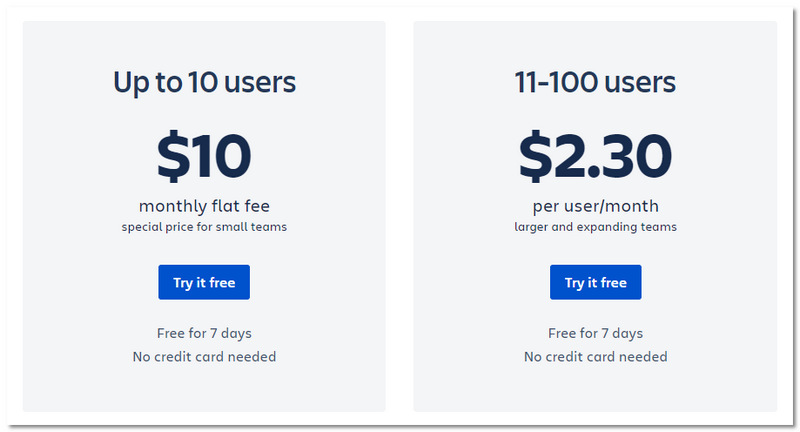Click Try it free under $2.30 plan
The width and height of the screenshot is (800, 432).
(x=595, y=283)
